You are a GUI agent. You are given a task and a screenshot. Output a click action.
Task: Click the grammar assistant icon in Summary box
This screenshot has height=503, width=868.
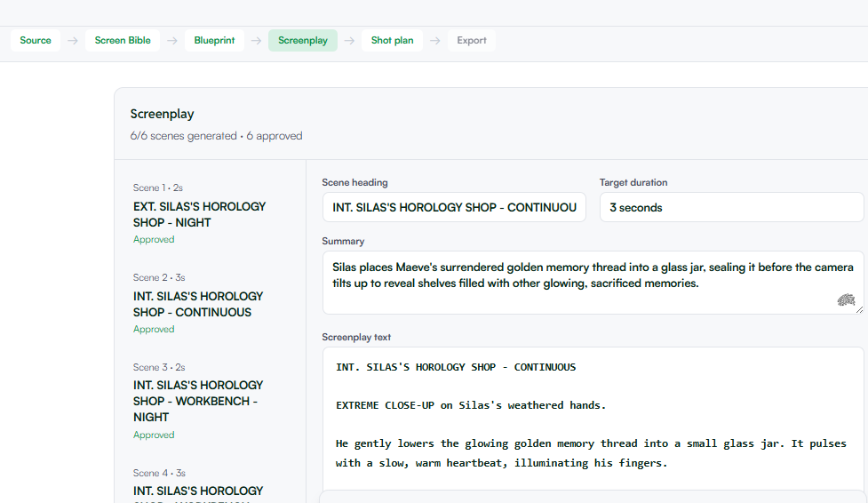click(846, 300)
